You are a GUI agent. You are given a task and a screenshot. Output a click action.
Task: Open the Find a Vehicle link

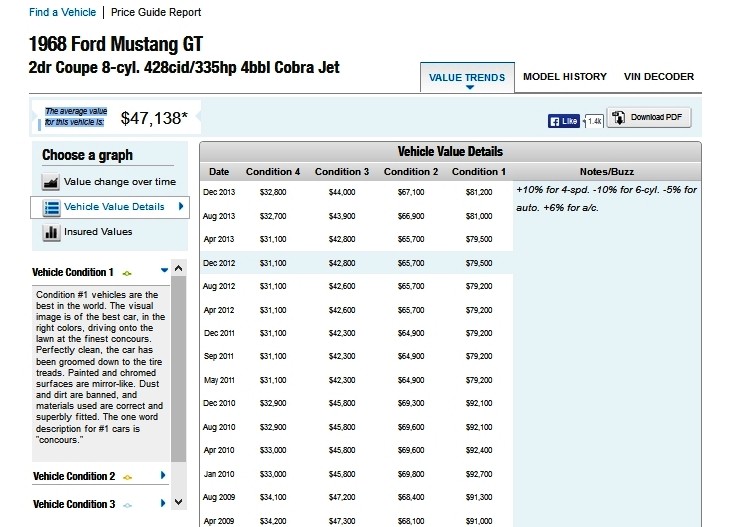point(62,12)
